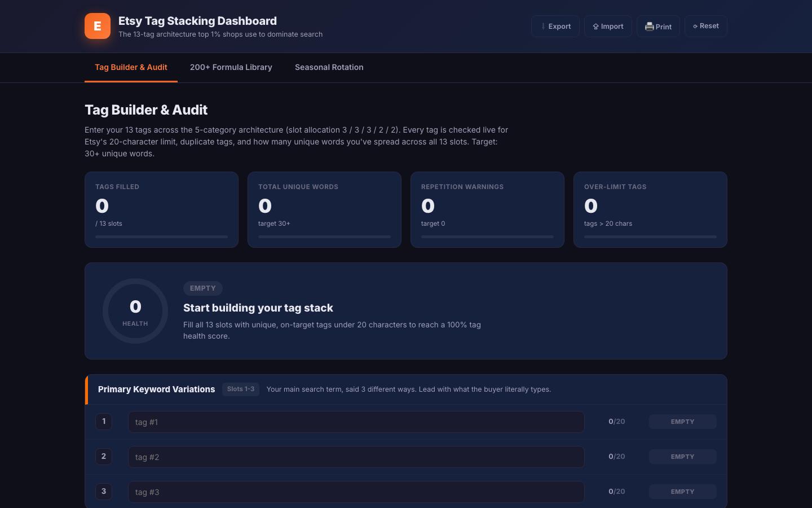Click the Over-Limit Tags progress bar
Viewport: 812px width, 508px height.
(x=650, y=237)
